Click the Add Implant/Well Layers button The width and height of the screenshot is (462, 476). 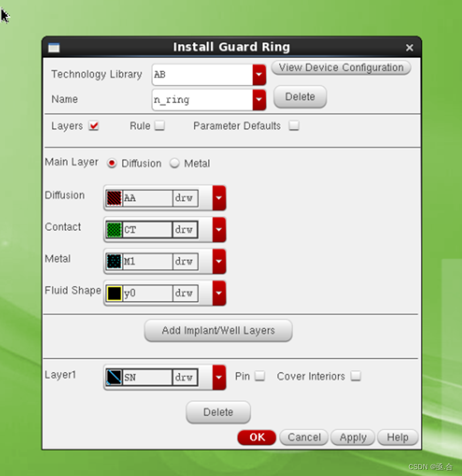(218, 330)
